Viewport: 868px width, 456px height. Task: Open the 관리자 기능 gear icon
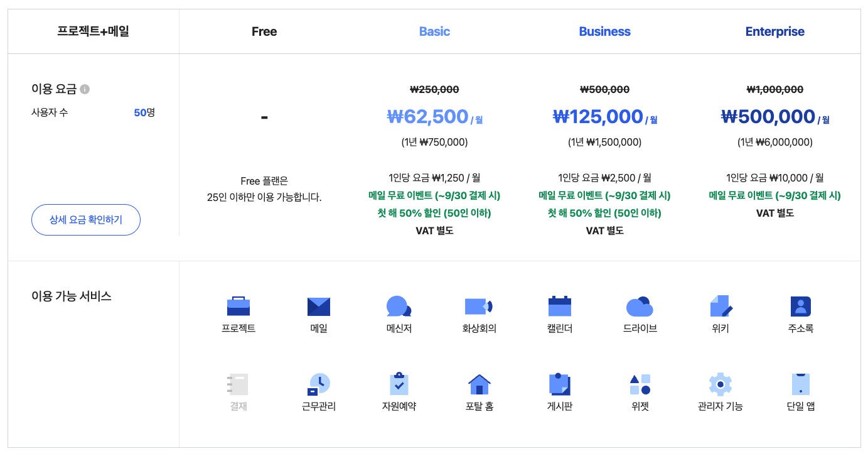(x=721, y=384)
